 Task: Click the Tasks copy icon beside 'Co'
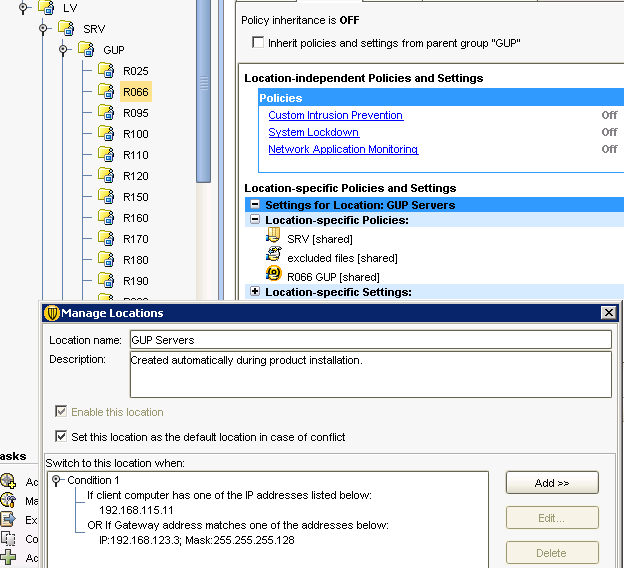click(x=8, y=538)
